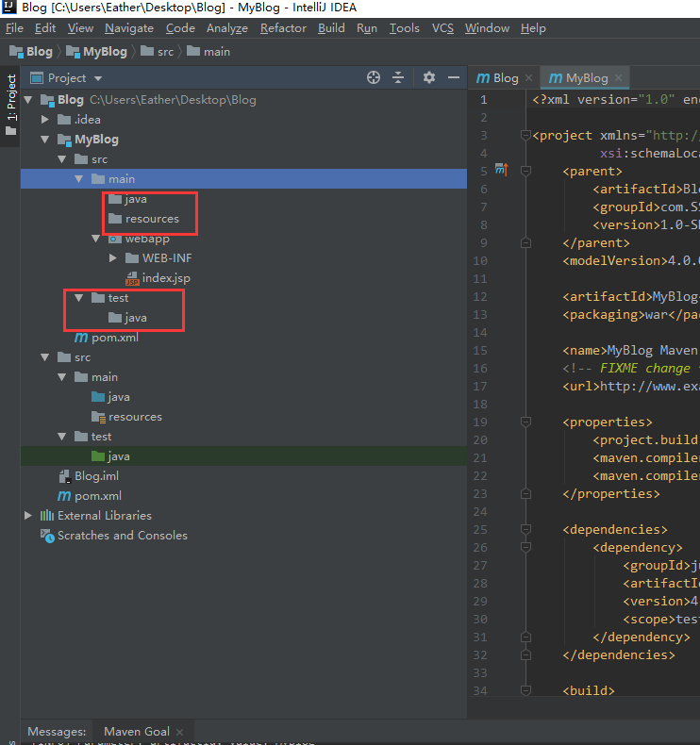Select Scratches and Consoles node
The height and width of the screenshot is (745, 700).
click(123, 536)
